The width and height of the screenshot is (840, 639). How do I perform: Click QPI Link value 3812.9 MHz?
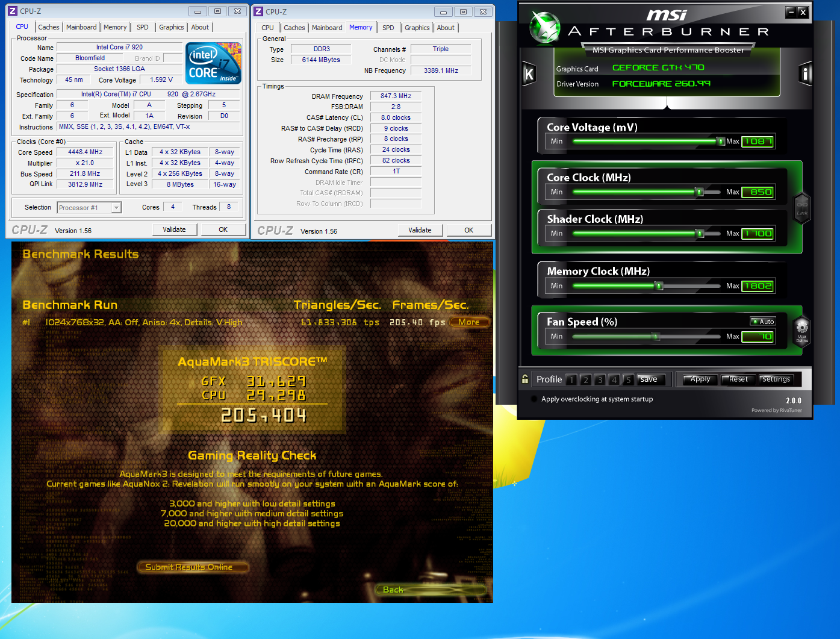click(x=85, y=184)
